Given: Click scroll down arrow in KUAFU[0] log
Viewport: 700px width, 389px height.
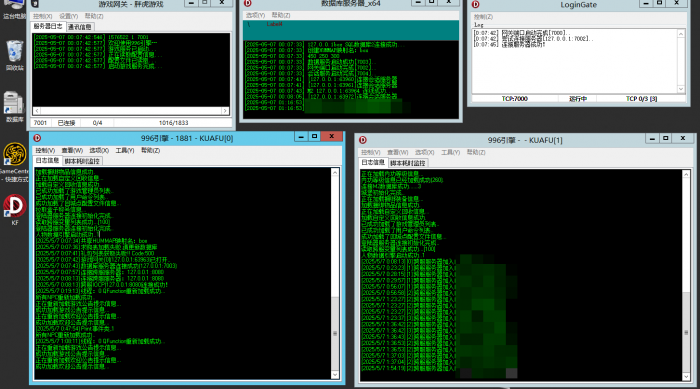Looking at the screenshot, I should pyautogui.click(x=335, y=375).
